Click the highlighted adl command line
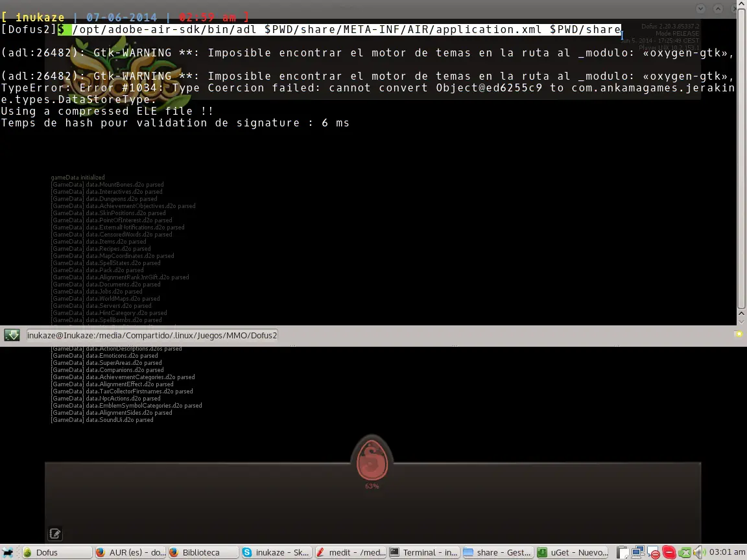 [x=347, y=30]
